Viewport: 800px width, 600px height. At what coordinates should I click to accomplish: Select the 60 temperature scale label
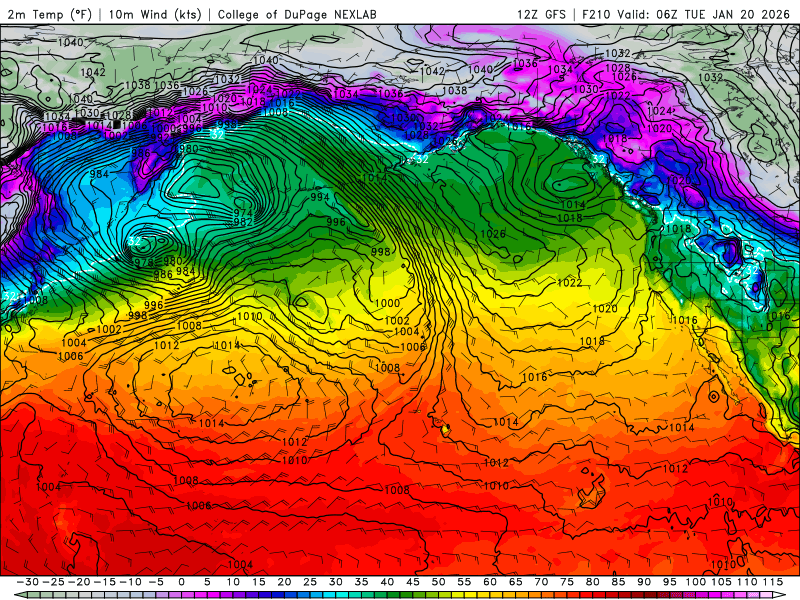tap(490, 582)
